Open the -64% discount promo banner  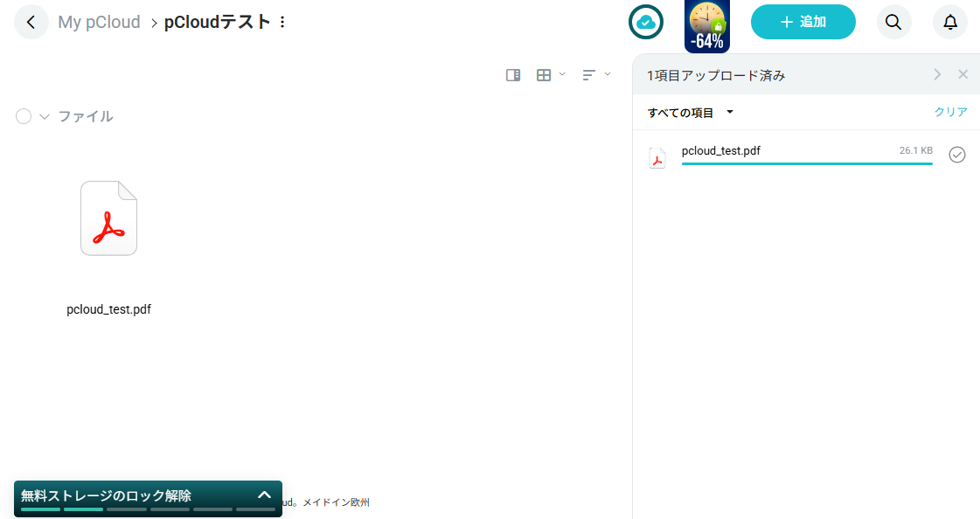pyautogui.click(x=707, y=26)
